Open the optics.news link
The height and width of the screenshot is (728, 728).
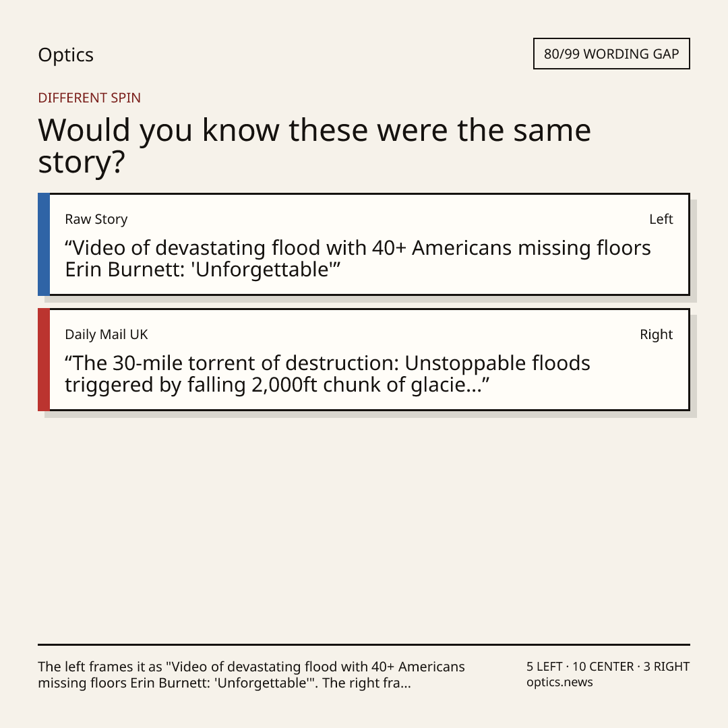point(559,682)
